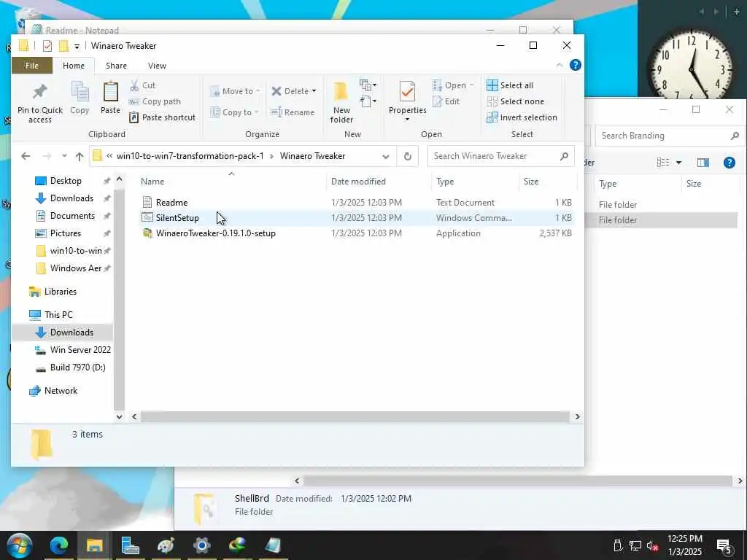Click Paste shortcut in ribbon
The height and width of the screenshot is (560, 747).
[x=163, y=117]
